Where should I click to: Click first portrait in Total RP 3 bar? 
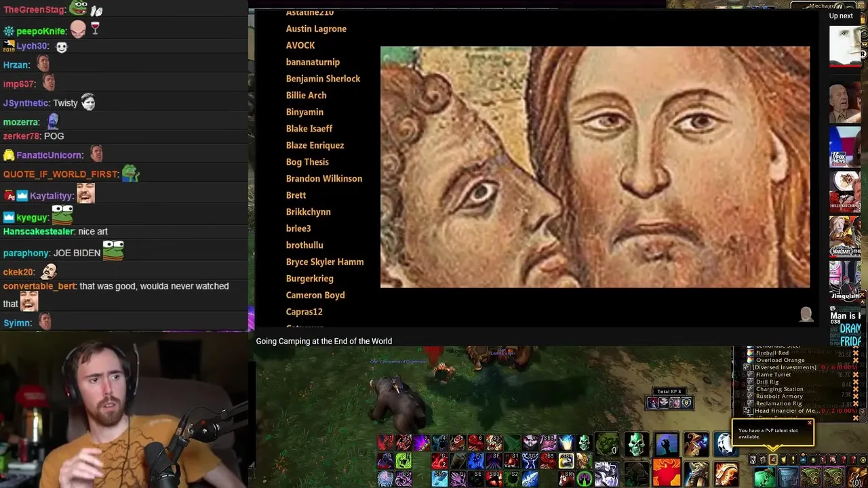[652, 403]
